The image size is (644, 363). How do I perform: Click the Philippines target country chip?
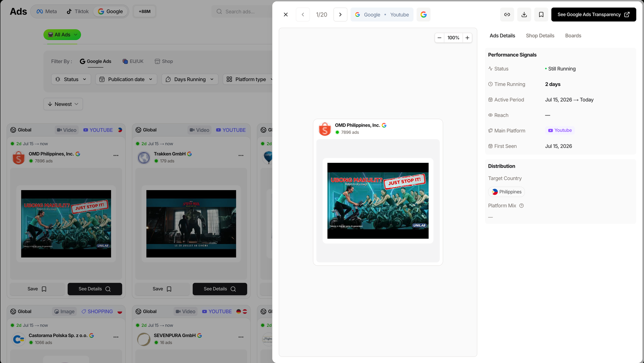coord(507,192)
